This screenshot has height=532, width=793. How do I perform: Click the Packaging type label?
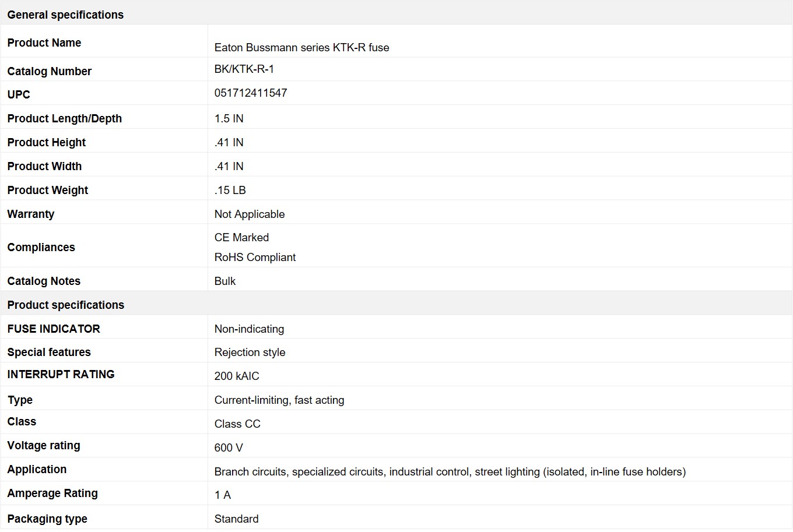pyautogui.click(x=47, y=519)
